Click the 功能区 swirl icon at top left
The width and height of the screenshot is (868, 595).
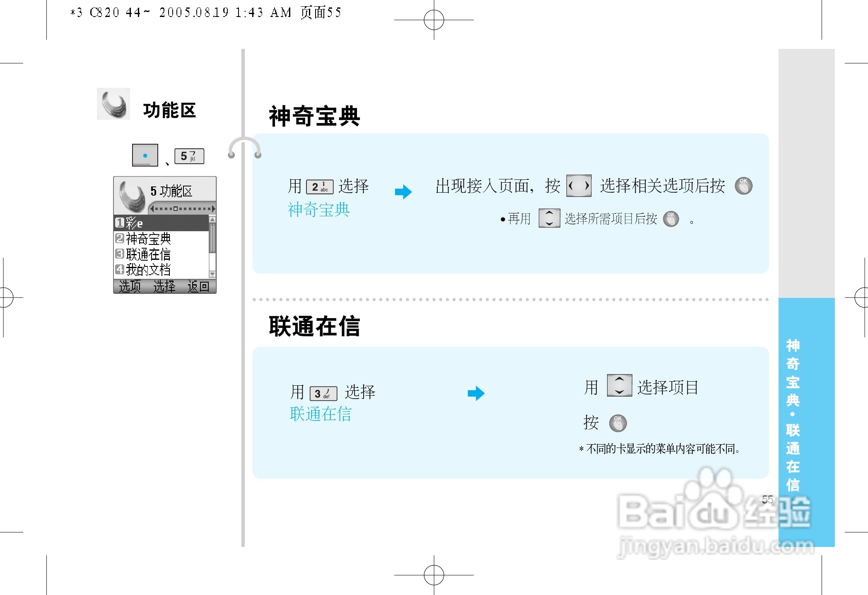click(x=113, y=104)
